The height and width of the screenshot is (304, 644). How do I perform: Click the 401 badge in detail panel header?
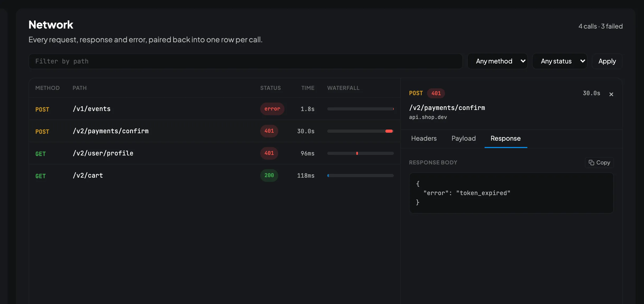tap(436, 93)
